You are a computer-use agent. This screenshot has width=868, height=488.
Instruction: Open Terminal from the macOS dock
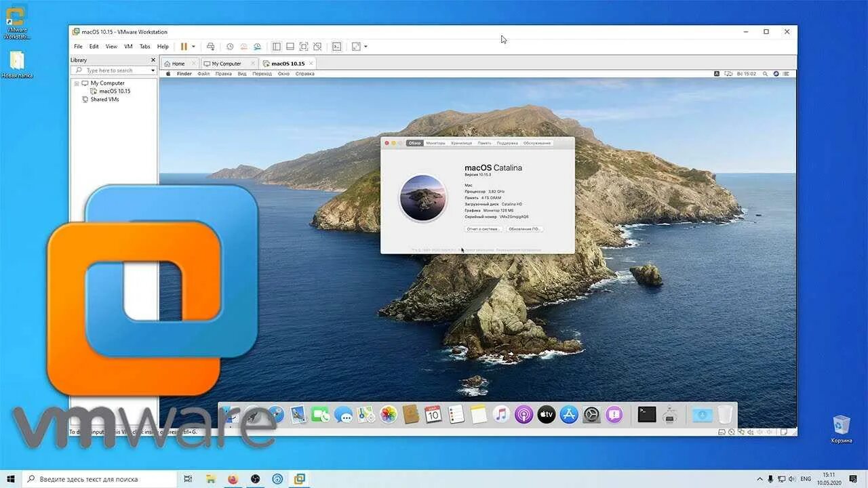[x=647, y=414]
